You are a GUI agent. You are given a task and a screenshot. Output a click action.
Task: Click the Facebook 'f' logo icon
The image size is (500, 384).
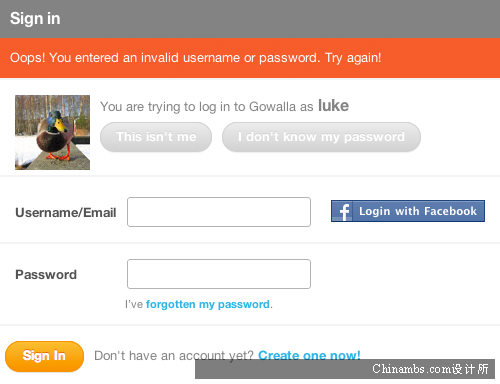[x=342, y=211]
